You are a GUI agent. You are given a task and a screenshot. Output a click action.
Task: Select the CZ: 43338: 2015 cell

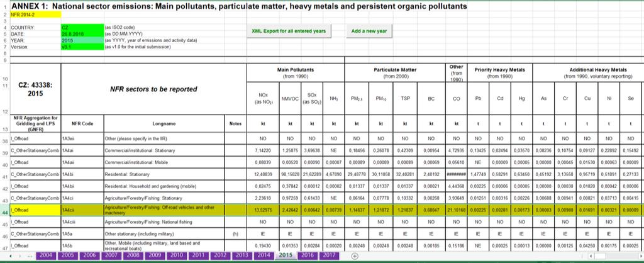coord(35,89)
